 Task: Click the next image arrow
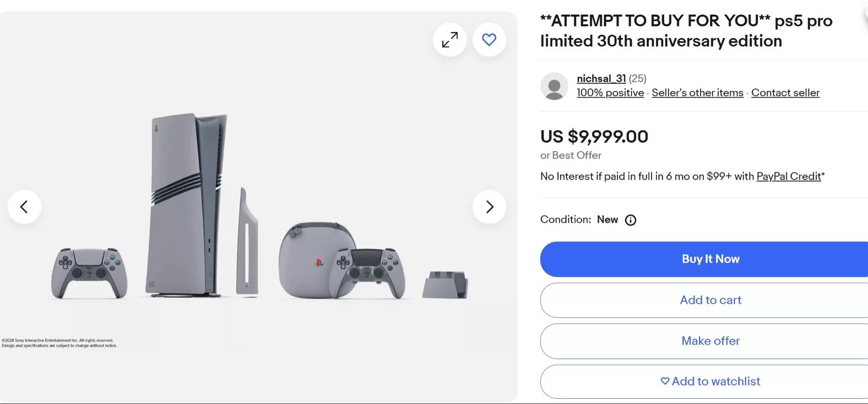pyautogui.click(x=489, y=207)
